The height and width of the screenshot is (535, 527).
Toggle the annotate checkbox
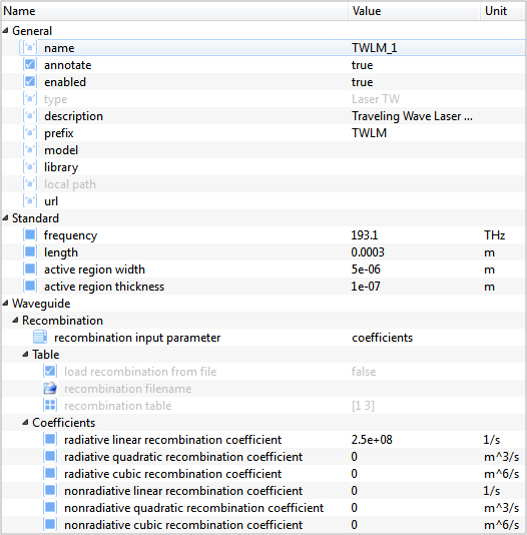(x=30, y=64)
